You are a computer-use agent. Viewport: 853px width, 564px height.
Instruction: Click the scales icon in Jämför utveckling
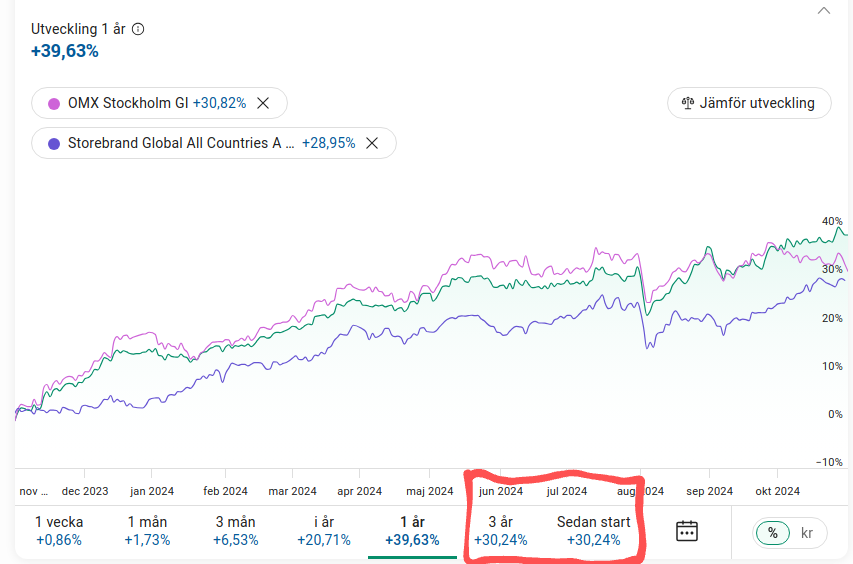click(x=688, y=103)
